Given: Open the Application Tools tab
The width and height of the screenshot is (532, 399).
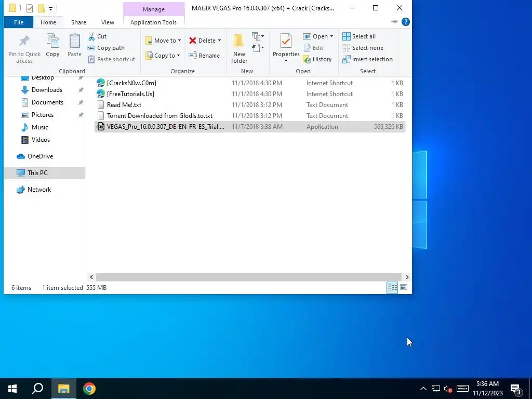Looking at the screenshot, I should pos(153,22).
